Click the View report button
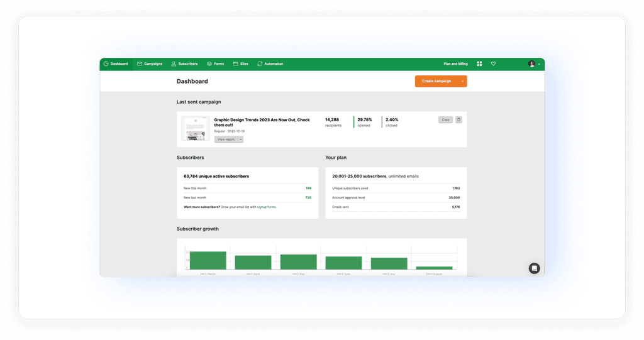 (226, 140)
